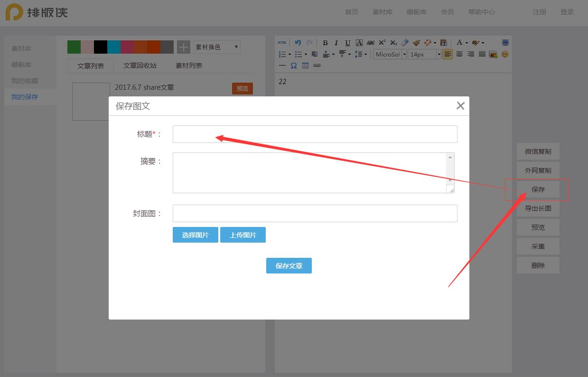Insert a hyperlink
Image resolution: width=588 pixels, height=377 pixels.
point(317,65)
